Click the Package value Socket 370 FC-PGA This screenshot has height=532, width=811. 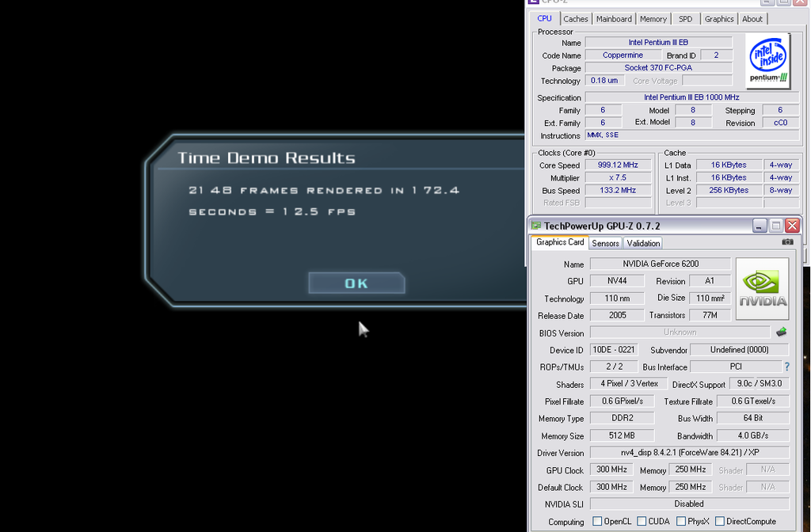click(x=658, y=68)
